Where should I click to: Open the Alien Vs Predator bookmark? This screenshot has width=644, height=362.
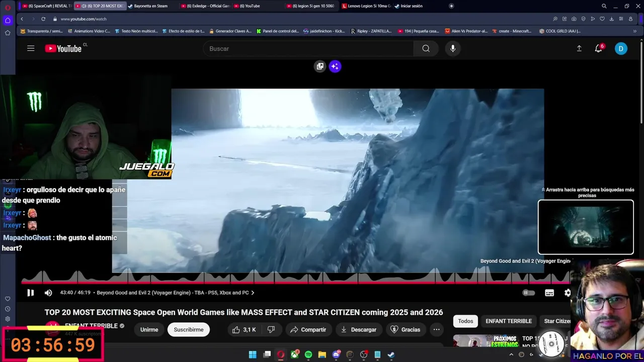click(466, 31)
